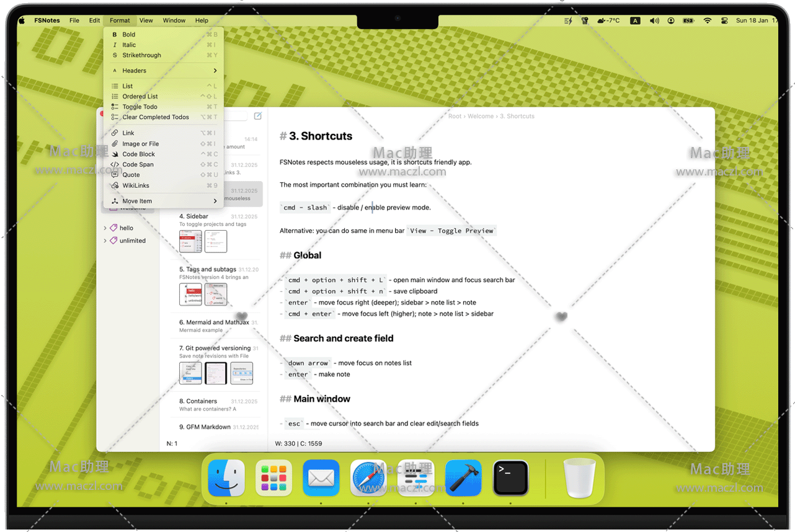The width and height of the screenshot is (795, 532).
Task: Click the Italic icon in the Format menu
Action: pyautogui.click(x=115, y=45)
